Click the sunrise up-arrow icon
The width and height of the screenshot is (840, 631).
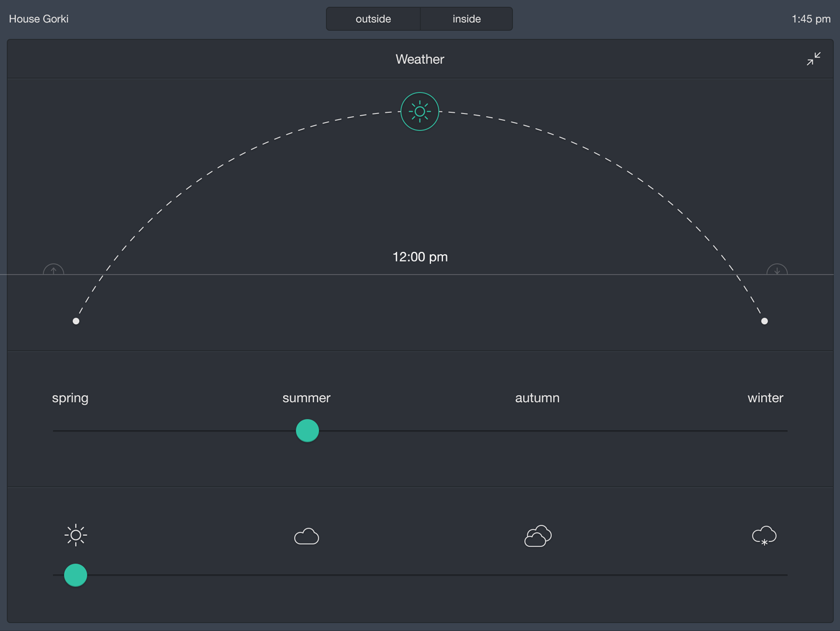(54, 270)
